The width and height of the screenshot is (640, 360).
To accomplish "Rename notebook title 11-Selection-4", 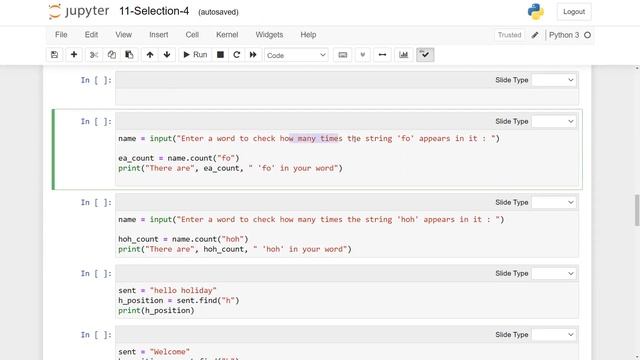I will 154,11.
